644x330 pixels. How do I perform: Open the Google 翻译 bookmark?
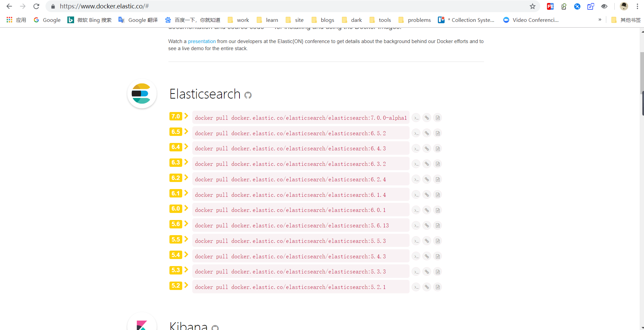pyautogui.click(x=138, y=20)
